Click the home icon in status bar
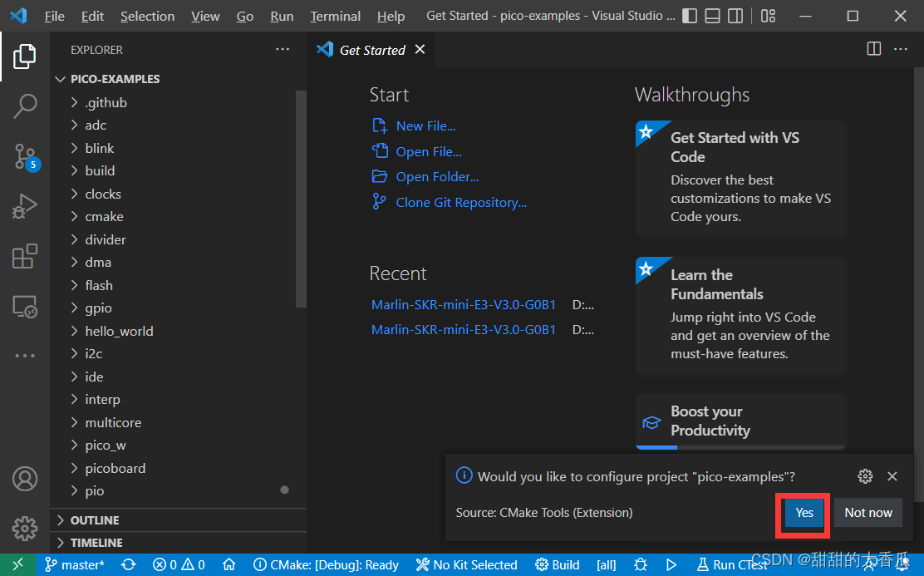The width and height of the screenshot is (924, 576). (229, 565)
